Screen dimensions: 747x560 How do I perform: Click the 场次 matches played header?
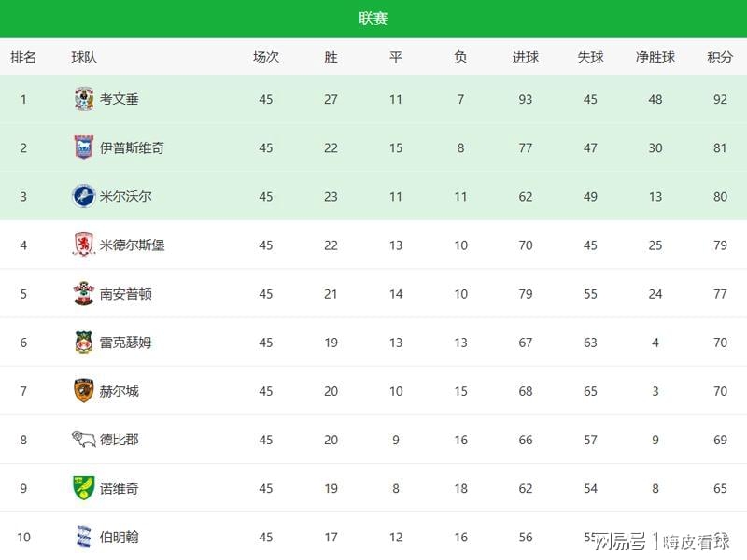(266, 57)
